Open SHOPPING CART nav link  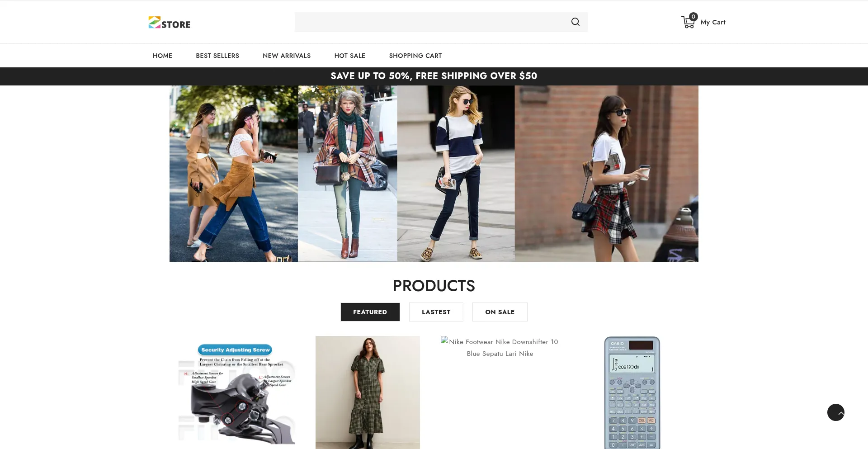pos(415,56)
